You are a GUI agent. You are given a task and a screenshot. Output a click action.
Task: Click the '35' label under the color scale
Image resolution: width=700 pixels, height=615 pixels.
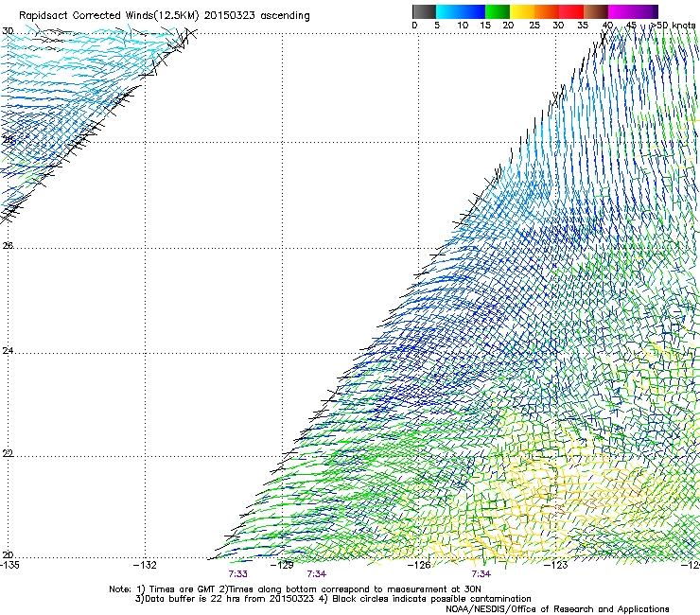[x=583, y=26]
